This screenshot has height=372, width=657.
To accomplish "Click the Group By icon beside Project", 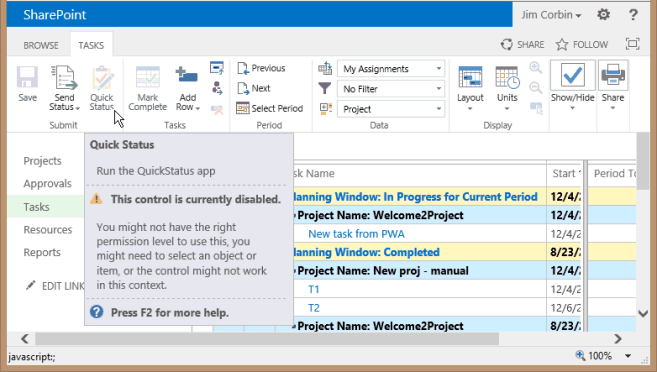I will click(326, 109).
